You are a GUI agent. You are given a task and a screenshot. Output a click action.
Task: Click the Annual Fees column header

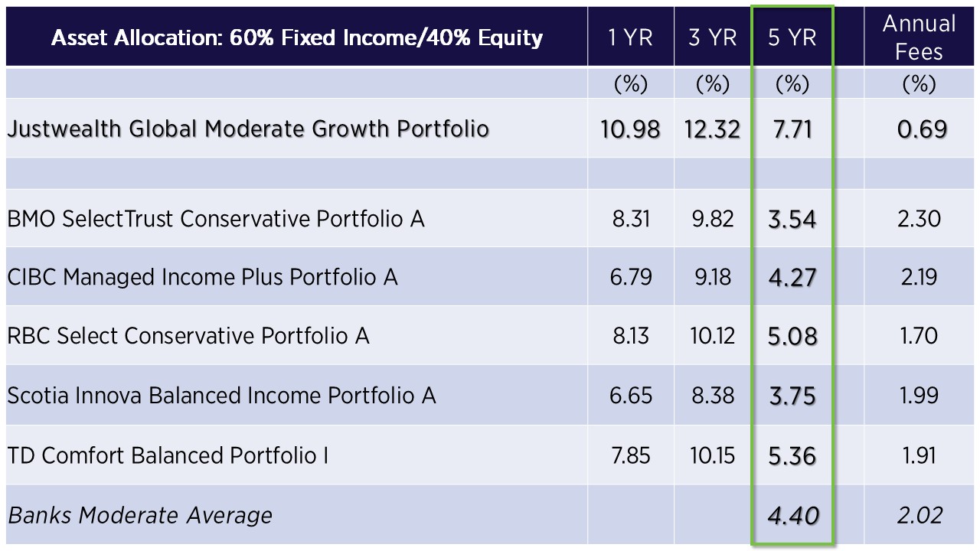click(919, 37)
